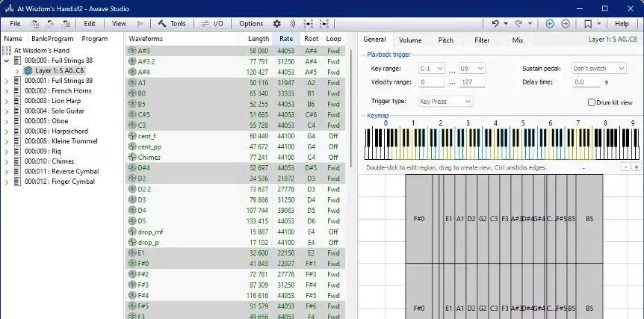Open the Options menu

[x=251, y=24]
